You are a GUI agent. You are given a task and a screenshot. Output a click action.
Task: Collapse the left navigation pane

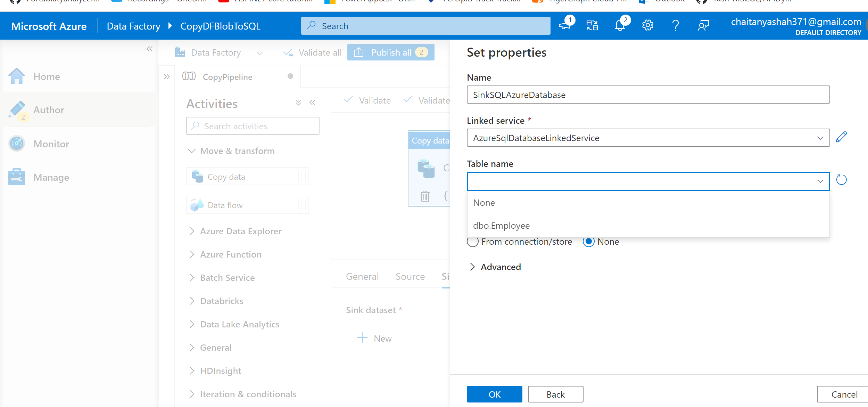(149, 49)
